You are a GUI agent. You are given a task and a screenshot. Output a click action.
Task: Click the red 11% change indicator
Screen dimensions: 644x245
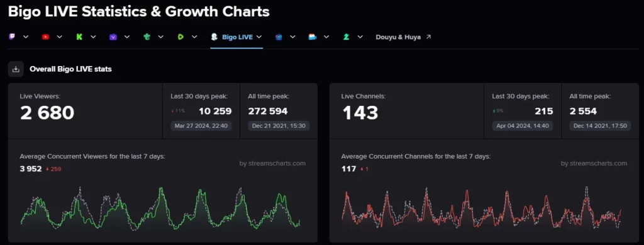[178, 111]
